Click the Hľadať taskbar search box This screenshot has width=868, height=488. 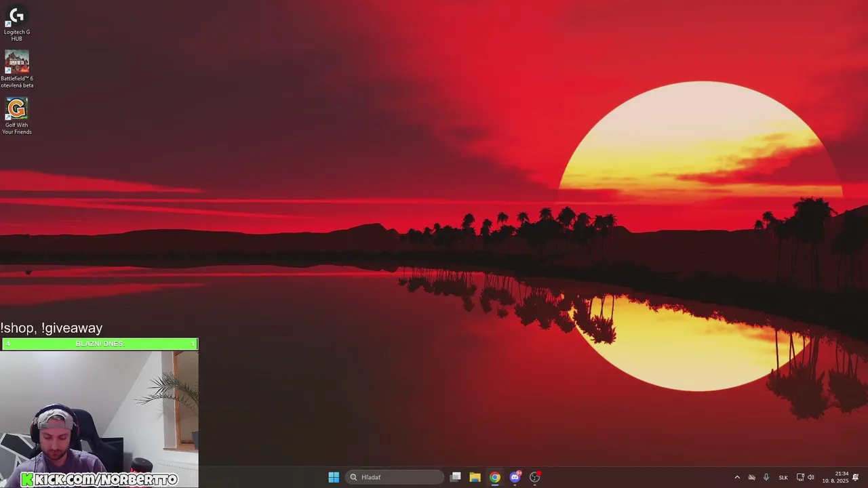pos(395,477)
